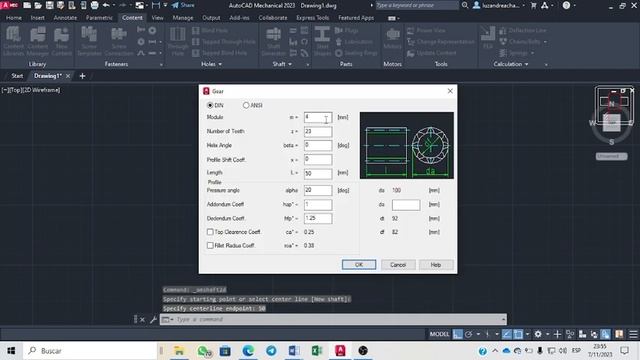Click the Addendum Coeff input field
640x360 pixels.
pyautogui.click(x=318, y=204)
